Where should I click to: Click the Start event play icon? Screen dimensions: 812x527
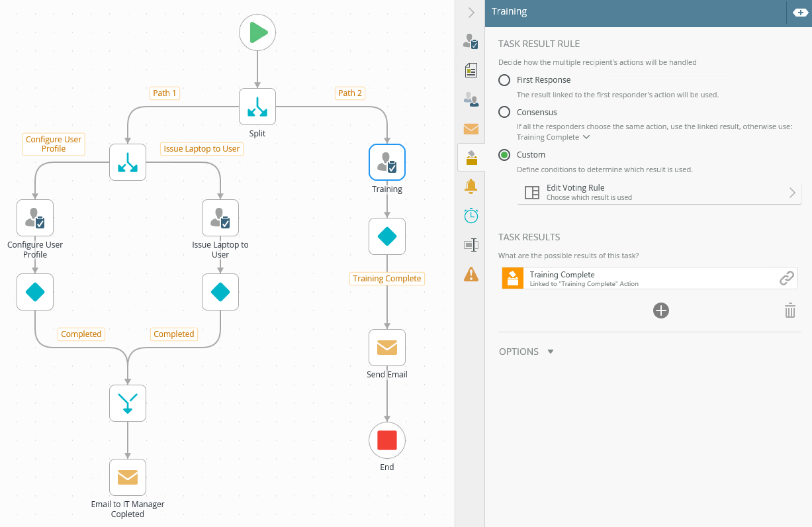coord(257,32)
